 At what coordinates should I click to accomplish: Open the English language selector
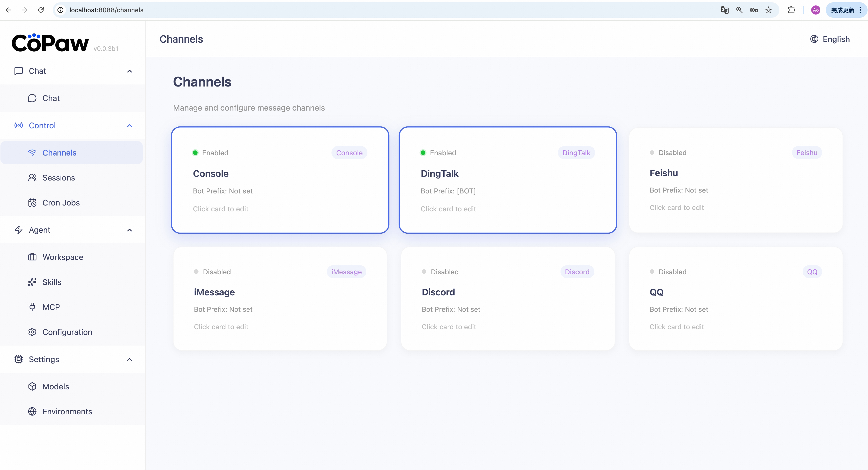pos(830,39)
